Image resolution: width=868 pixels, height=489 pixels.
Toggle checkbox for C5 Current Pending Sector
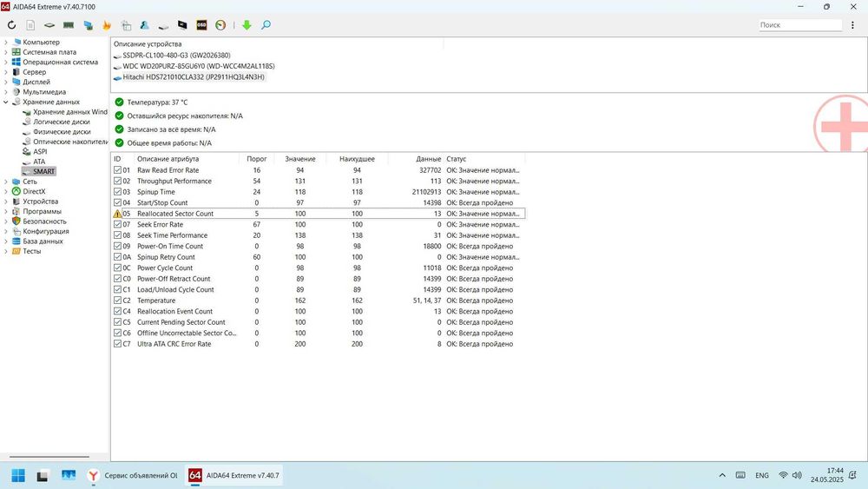(117, 321)
